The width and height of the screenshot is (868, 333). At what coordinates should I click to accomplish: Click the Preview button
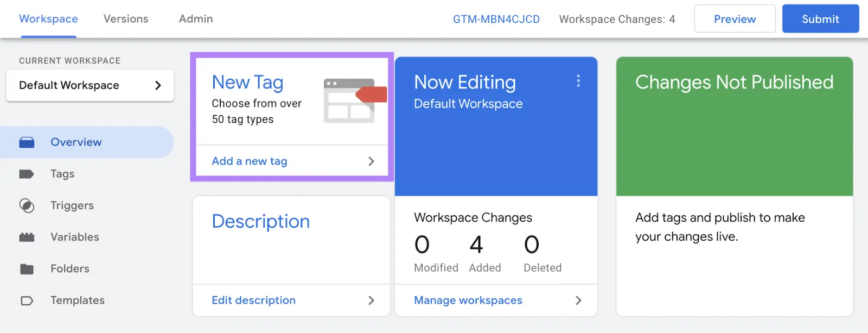pyautogui.click(x=735, y=19)
